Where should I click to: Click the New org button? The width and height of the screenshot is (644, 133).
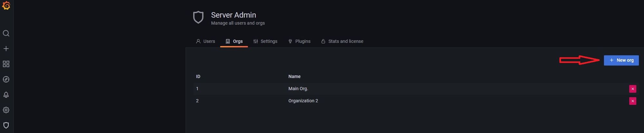tap(621, 60)
